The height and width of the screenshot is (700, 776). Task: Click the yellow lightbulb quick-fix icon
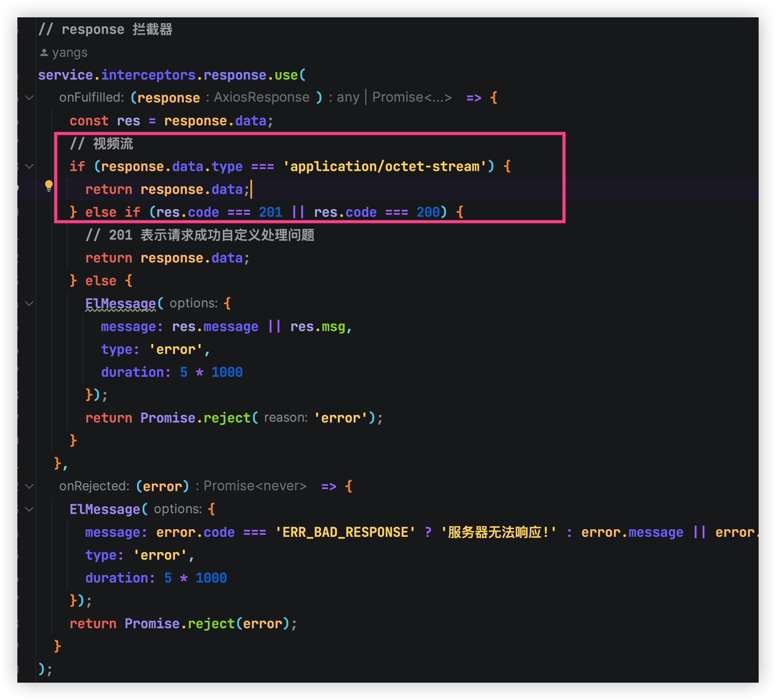[48, 186]
